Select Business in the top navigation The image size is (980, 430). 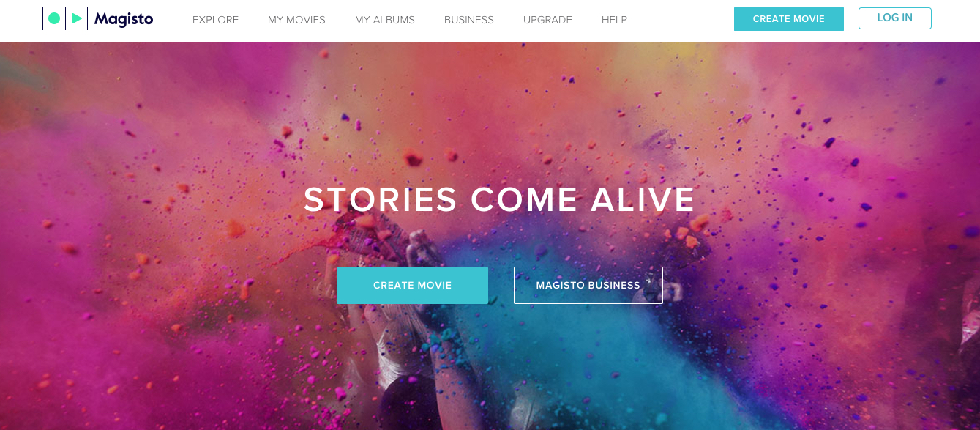(x=469, y=20)
